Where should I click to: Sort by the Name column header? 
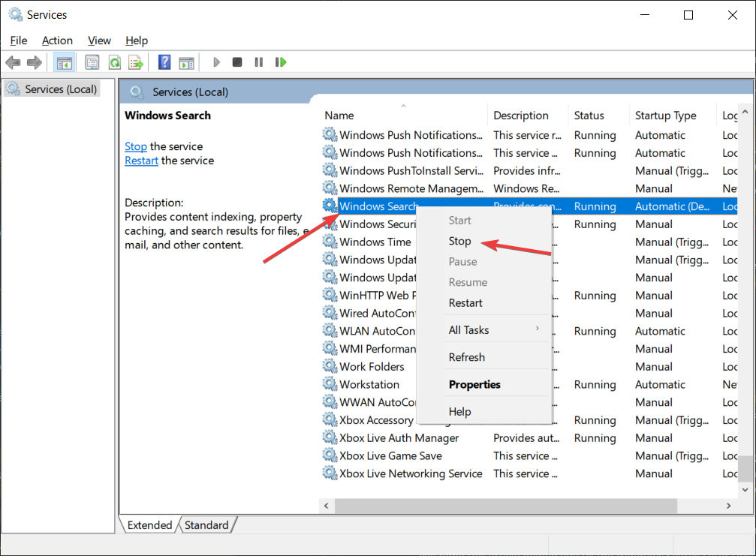point(403,116)
